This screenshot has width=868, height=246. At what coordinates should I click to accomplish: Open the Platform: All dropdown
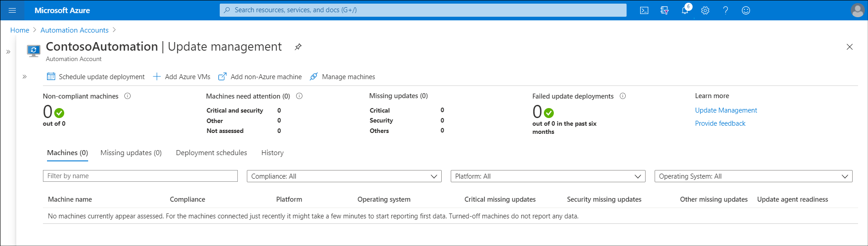[548, 176]
